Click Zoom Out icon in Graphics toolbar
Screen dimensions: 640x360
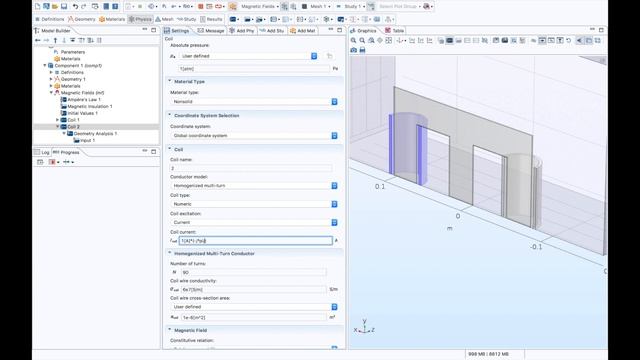click(362, 40)
